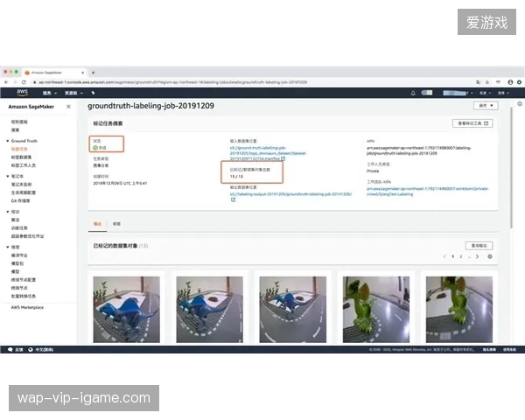The height and width of the screenshot is (420, 525).
Task: Open language selector globe in footer
Action: pyautogui.click(x=31, y=349)
